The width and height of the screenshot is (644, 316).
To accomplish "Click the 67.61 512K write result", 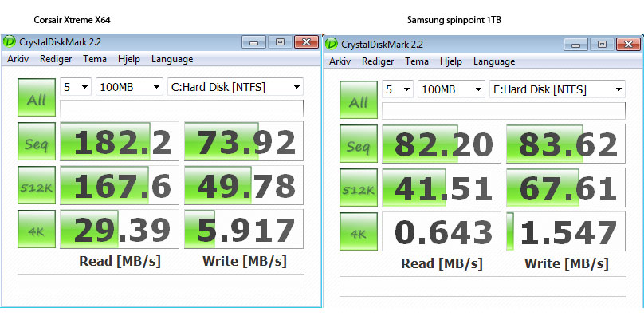I will pos(566,188).
